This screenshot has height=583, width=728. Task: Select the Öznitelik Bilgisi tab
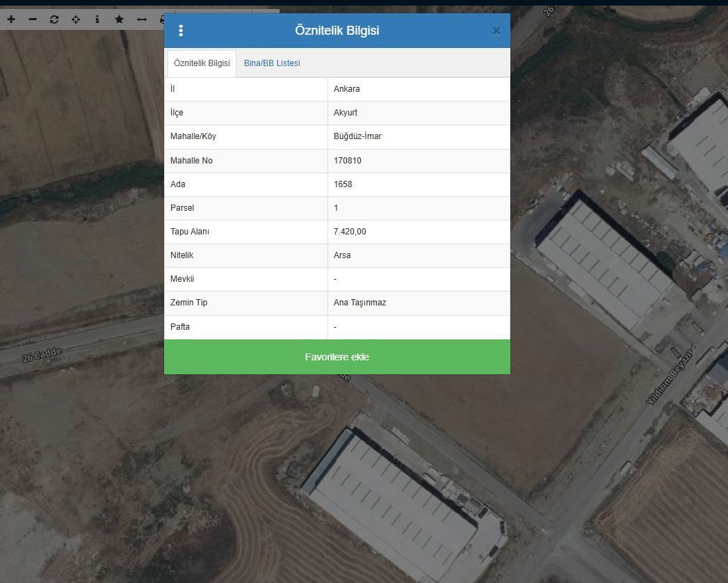(x=202, y=63)
